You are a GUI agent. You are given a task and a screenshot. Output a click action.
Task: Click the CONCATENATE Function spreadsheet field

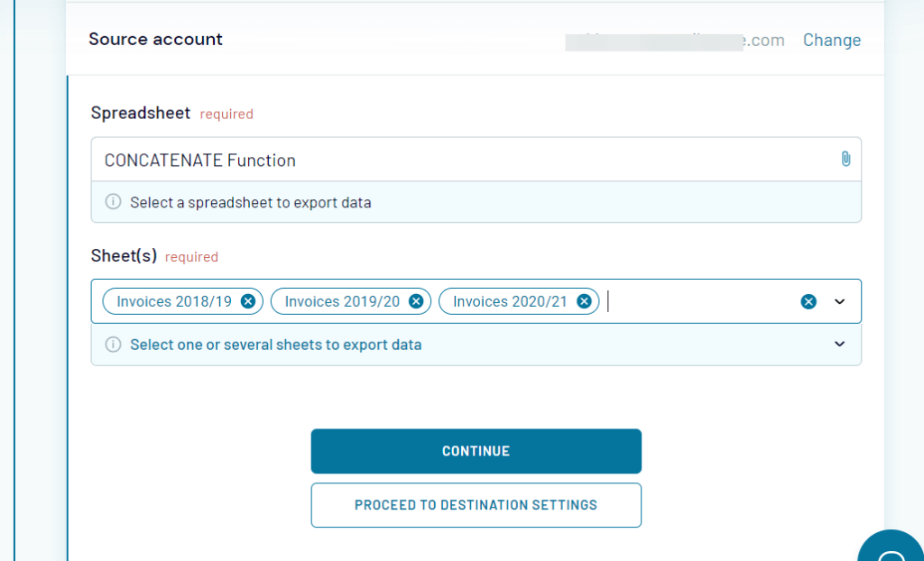476,160
